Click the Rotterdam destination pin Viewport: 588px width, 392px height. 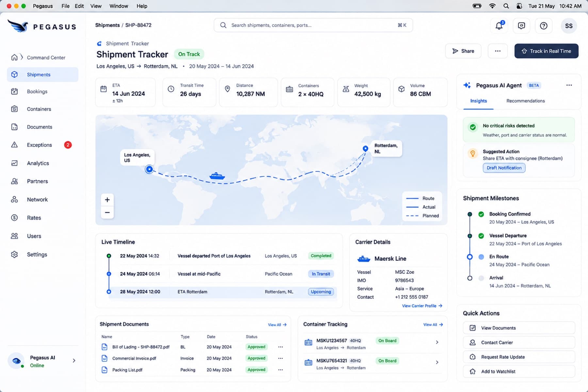pyautogui.click(x=366, y=149)
